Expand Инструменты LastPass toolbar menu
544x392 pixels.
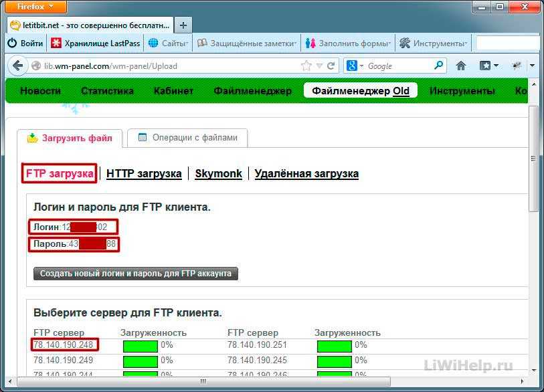(x=433, y=43)
